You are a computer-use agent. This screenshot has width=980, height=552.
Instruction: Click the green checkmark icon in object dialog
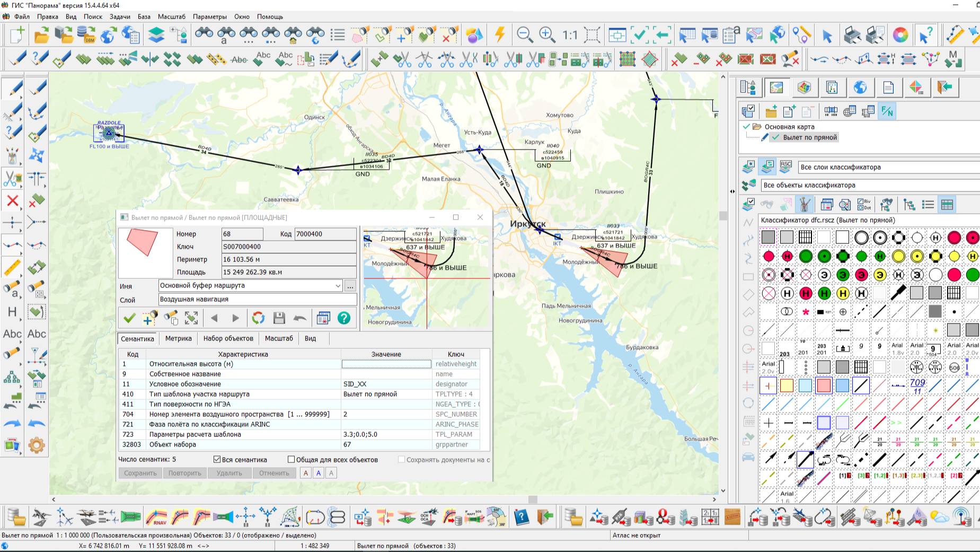click(x=129, y=318)
